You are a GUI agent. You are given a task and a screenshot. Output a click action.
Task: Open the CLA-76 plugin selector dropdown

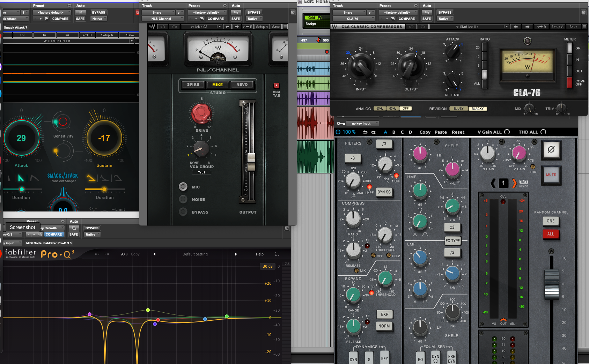pyautogui.click(x=354, y=19)
